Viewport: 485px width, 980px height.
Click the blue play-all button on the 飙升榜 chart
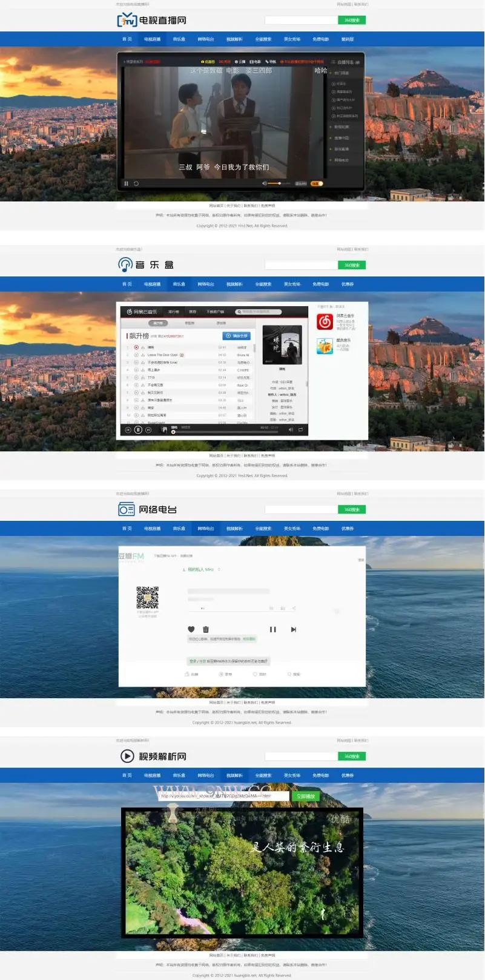click(x=237, y=336)
